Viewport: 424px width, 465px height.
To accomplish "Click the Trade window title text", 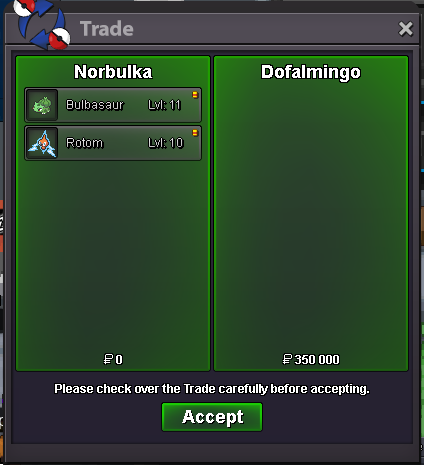I will pos(107,29).
